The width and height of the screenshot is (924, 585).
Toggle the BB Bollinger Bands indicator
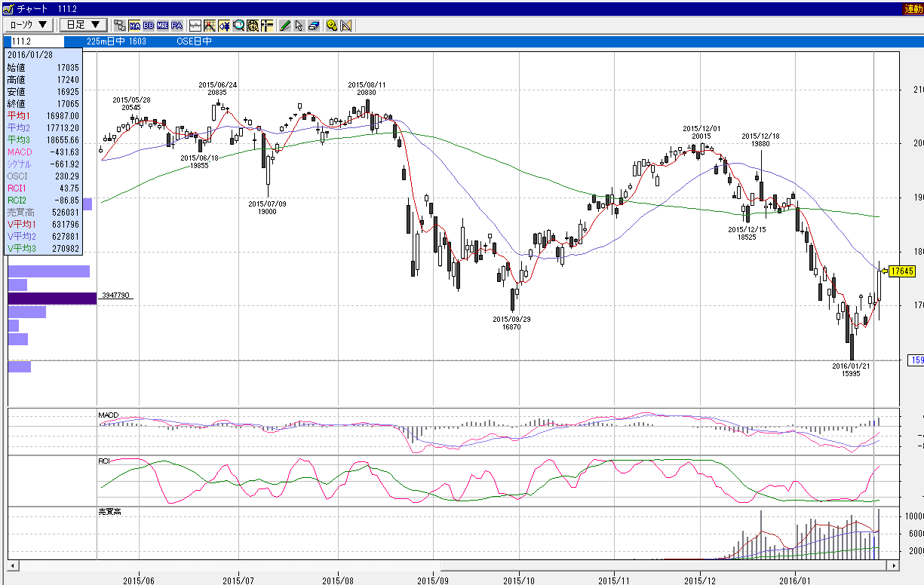coord(149,25)
